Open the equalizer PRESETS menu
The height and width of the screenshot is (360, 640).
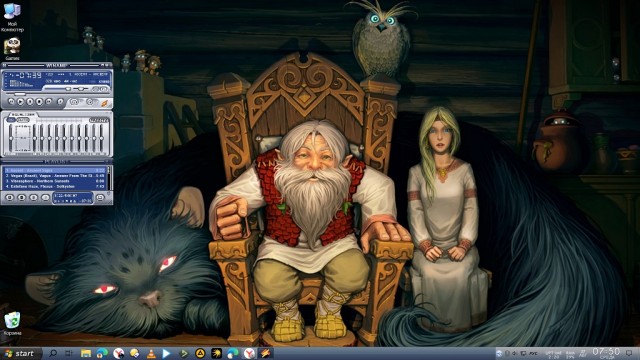tap(99, 120)
